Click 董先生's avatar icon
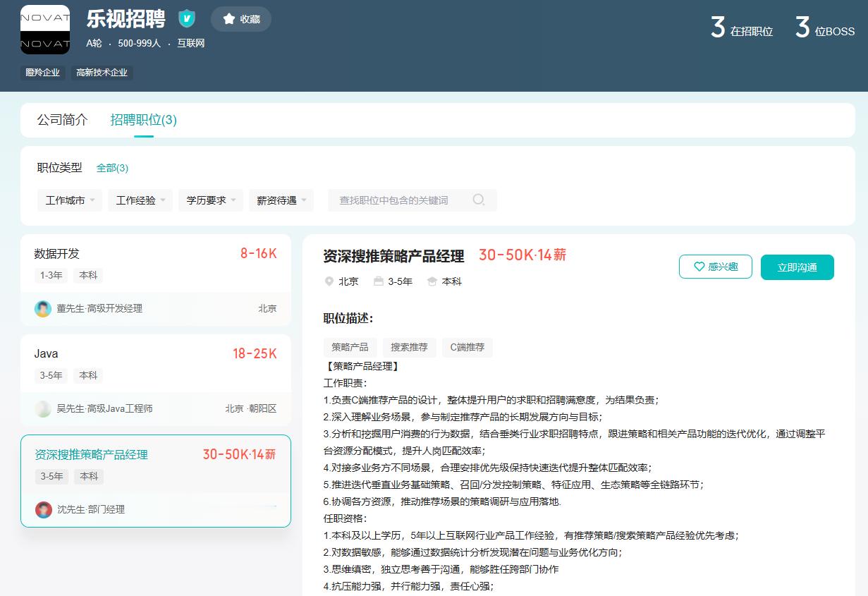The width and height of the screenshot is (868, 596). coord(43,308)
